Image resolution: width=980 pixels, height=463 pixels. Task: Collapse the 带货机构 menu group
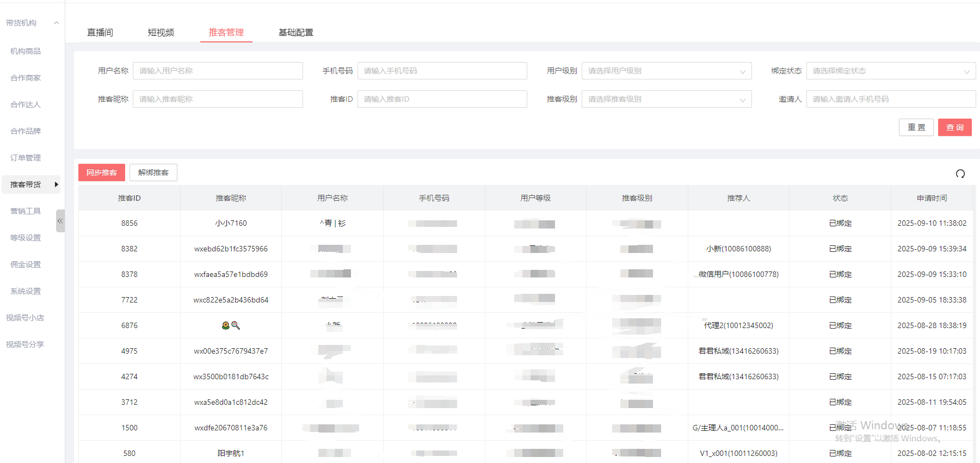click(56, 23)
